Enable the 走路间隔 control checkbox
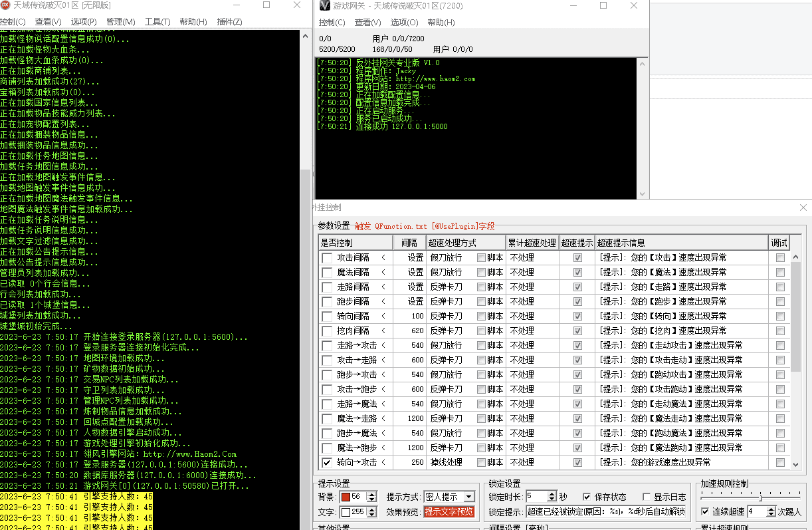 [x=327, y=287]
